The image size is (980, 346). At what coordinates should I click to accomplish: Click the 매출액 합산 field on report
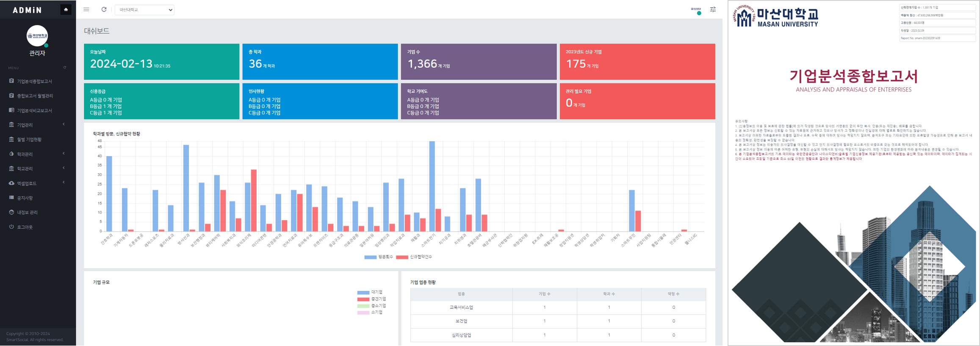(938, 15)
